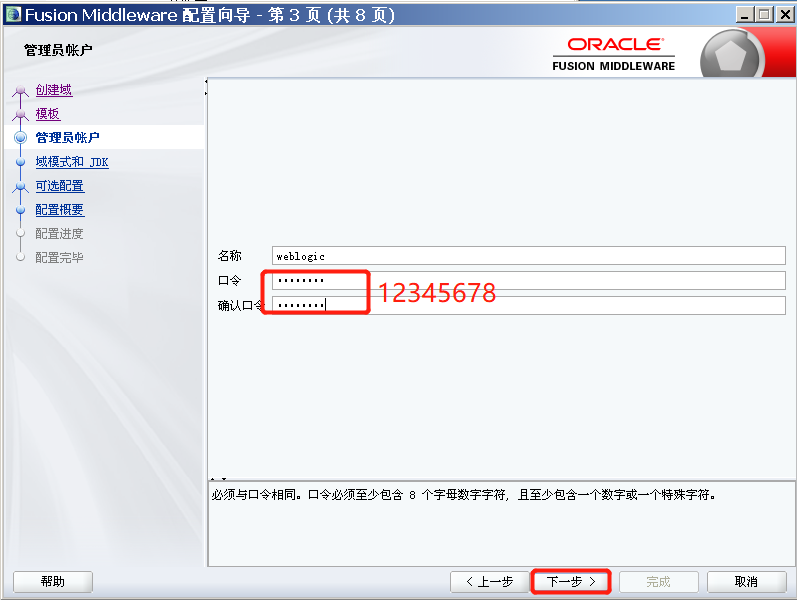Click the 模板 step node icon
Screen dimensions: 797x600
click(x=20, y=114)
